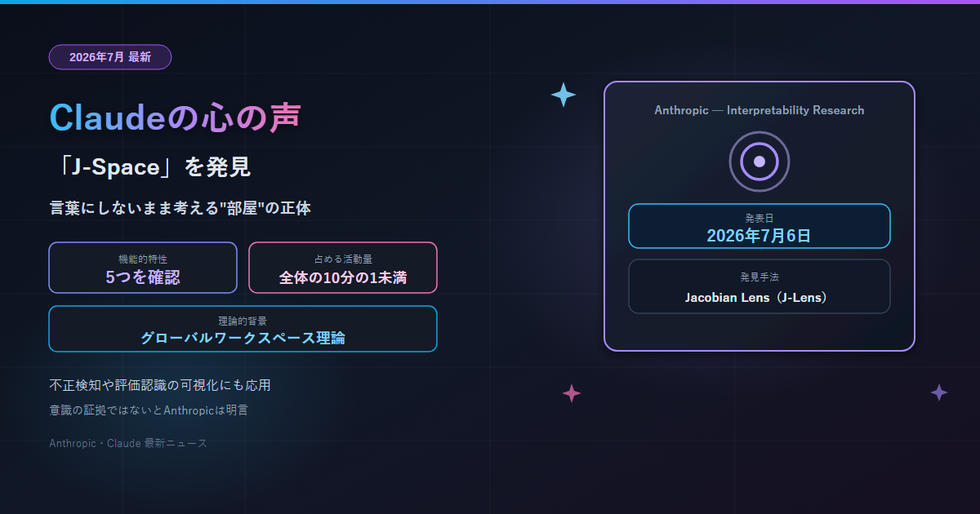Image resolution: width=980 pixels, height=514 pixels.
Task: Click the 発表日 2026年7月6日 box
Action: [x=759, y=226]
